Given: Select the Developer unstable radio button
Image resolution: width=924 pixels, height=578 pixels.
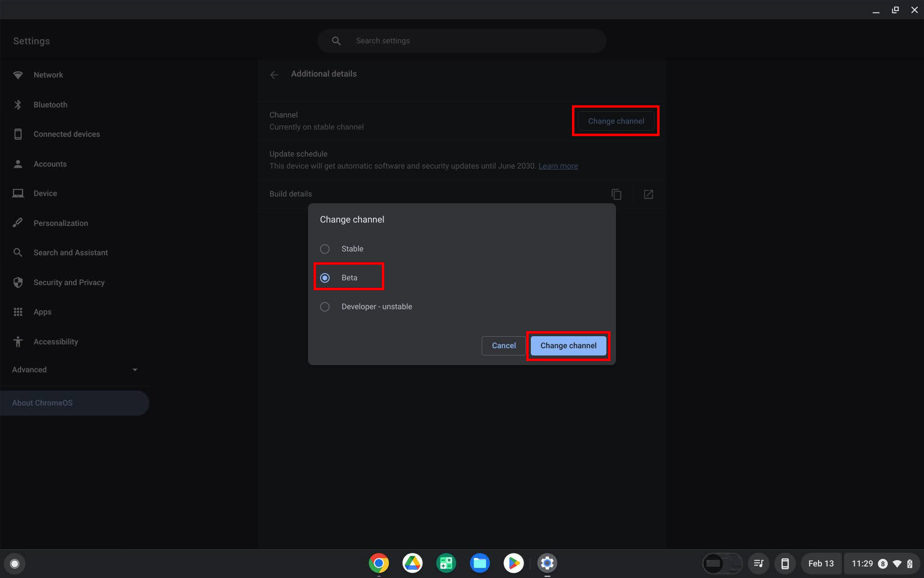Looking at the screenshot, I should point(325,306).
